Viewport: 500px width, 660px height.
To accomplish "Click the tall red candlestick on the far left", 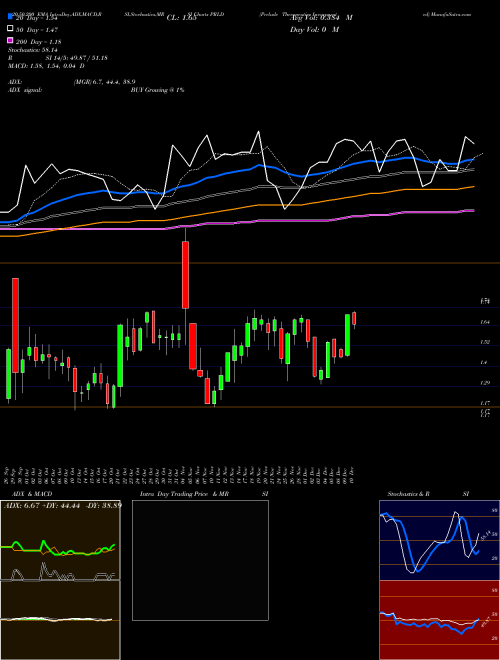I will click(x=15, y=325).
